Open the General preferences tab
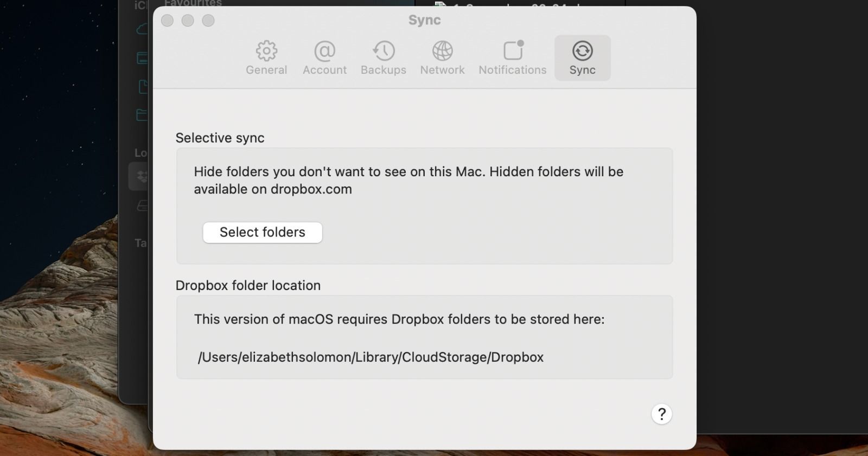The height and width of the screenshot is (456, 868). 266,58
